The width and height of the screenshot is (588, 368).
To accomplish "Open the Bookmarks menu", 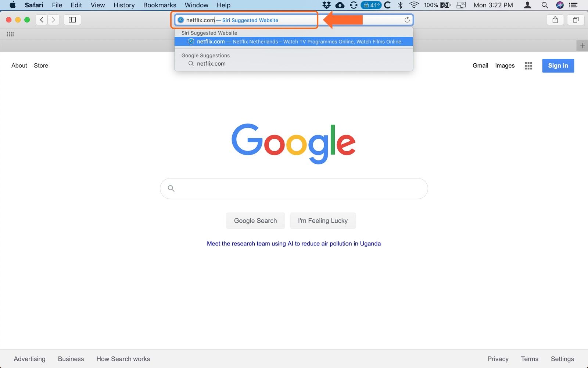I will pyautogui.click(x=160, y=5).
